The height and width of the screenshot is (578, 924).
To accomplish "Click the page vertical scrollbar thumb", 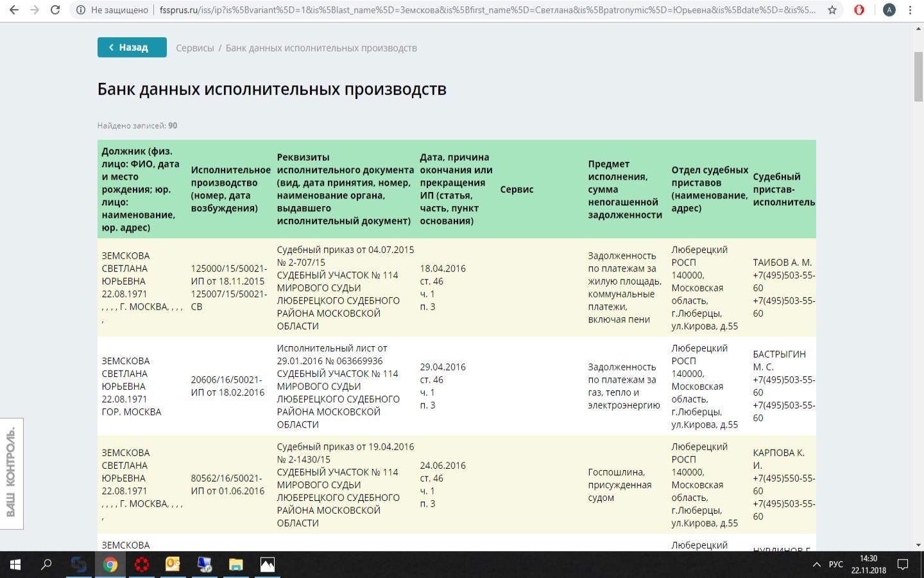I will click(919, 76).
